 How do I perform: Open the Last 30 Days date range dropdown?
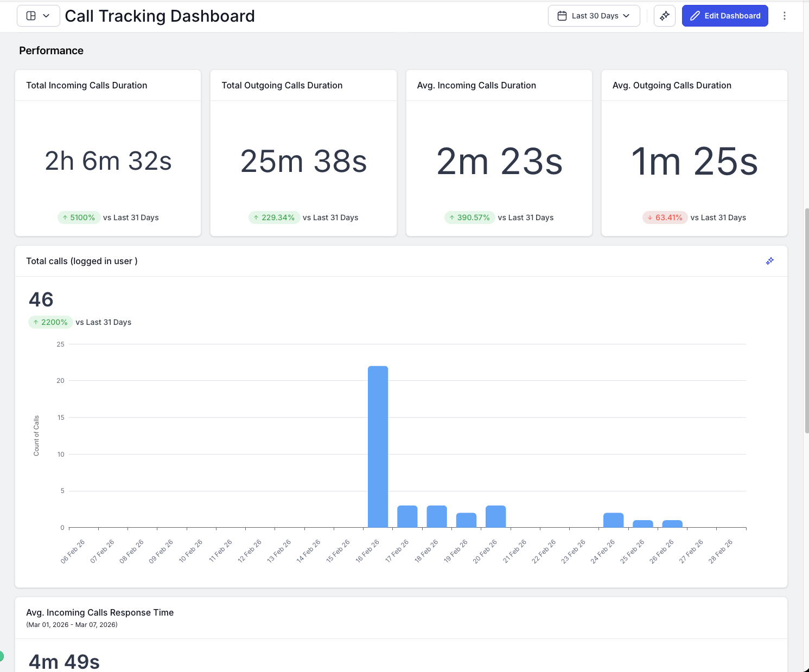(x=594, y=16)
